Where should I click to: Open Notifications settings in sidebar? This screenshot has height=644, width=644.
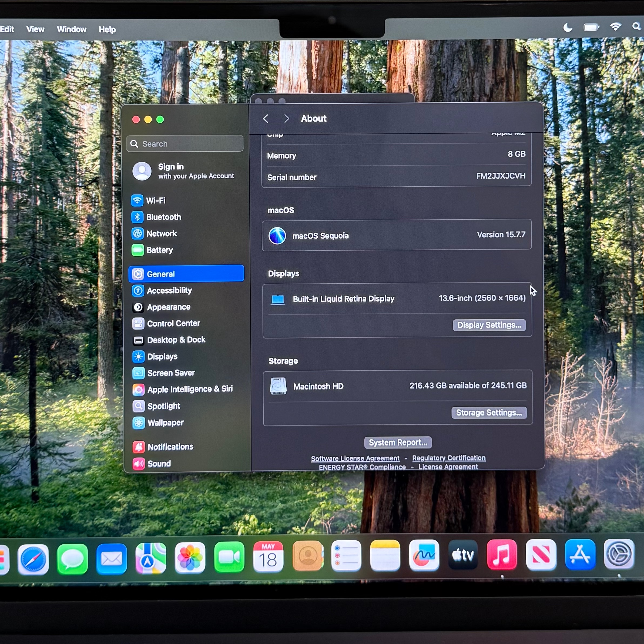click(187, 447)
